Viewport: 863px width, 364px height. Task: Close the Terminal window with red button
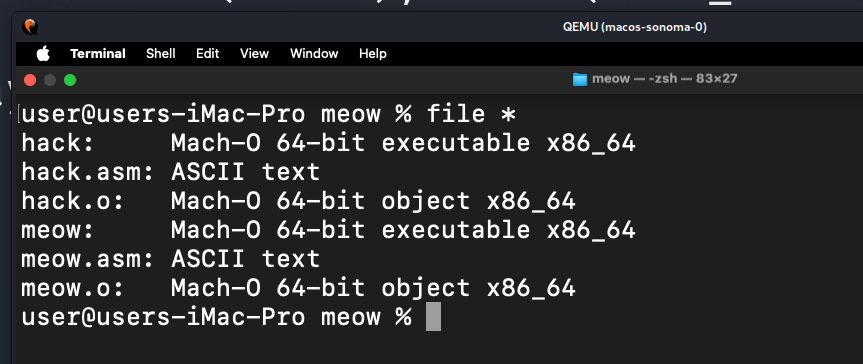[x=30, y=80]
